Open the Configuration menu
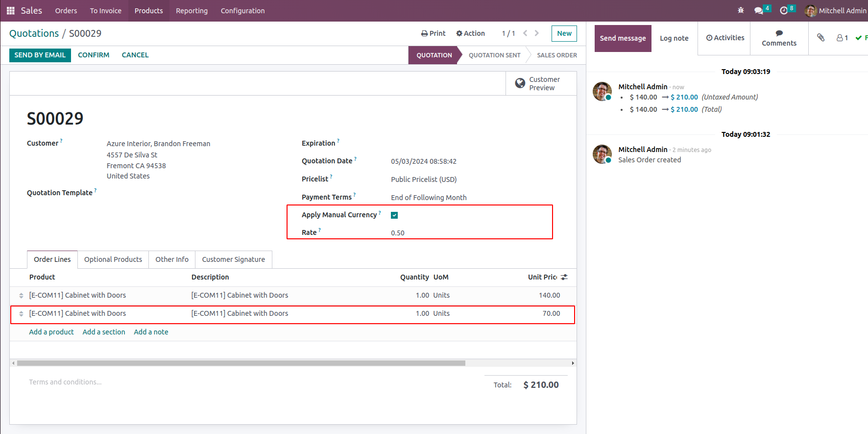This screenshot has height=434, width=868. [243, 11]
